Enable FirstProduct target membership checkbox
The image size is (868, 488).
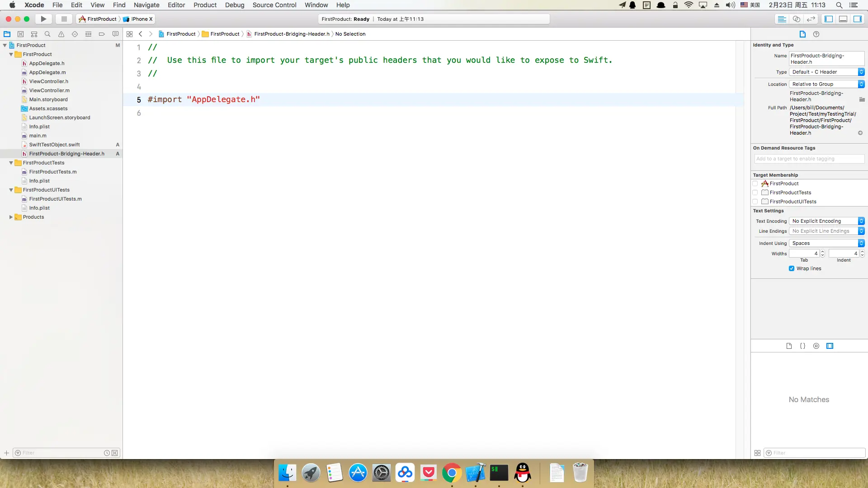click(x=755, y=183)
